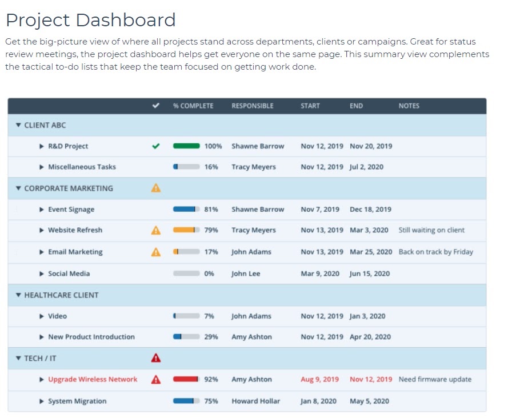Collapse the CORPORATE MARKETING section

click(x=18, y=188)
